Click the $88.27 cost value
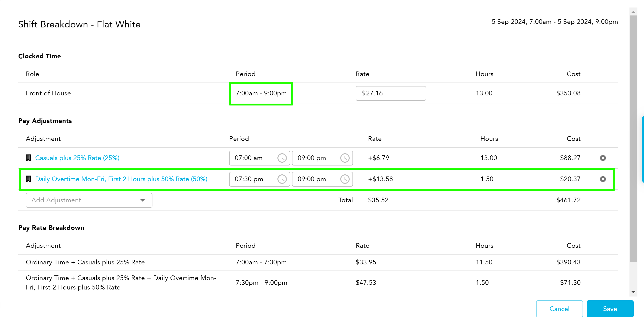 [570, 158]
